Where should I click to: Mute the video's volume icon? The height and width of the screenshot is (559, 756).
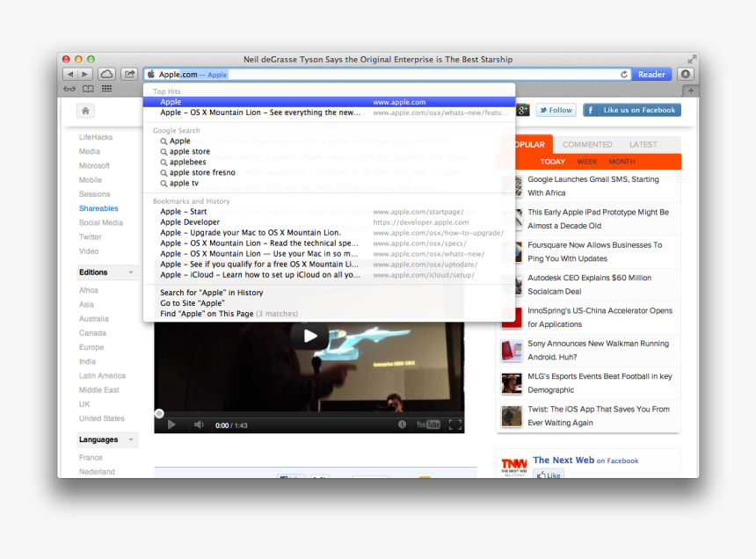199,425
